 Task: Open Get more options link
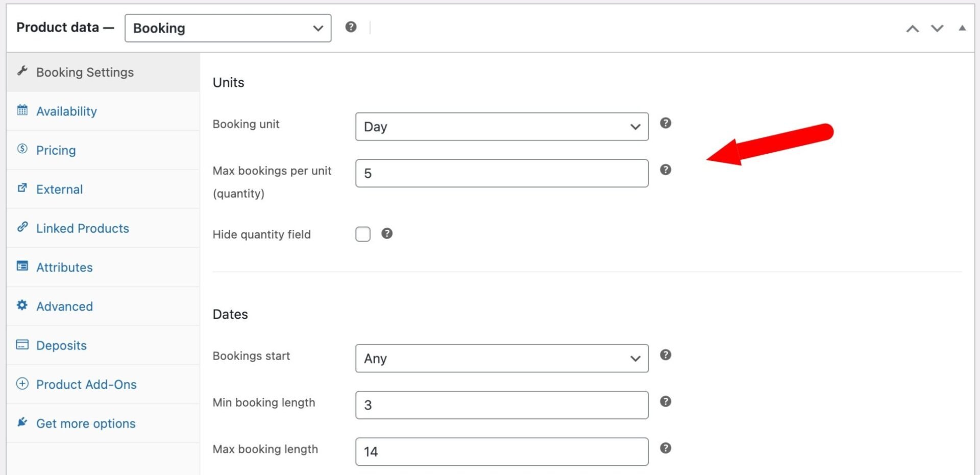click(x=86, y=423)
